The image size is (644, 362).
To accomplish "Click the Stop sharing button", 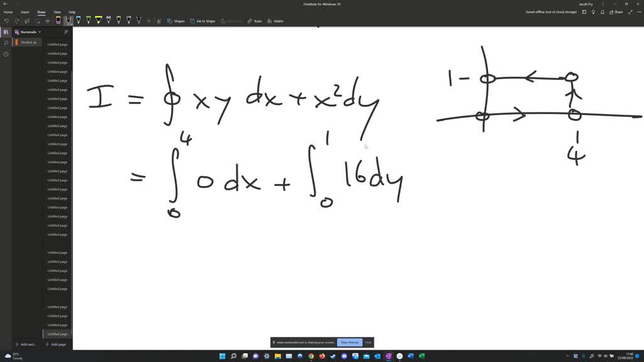I will [x=350, y=342].
